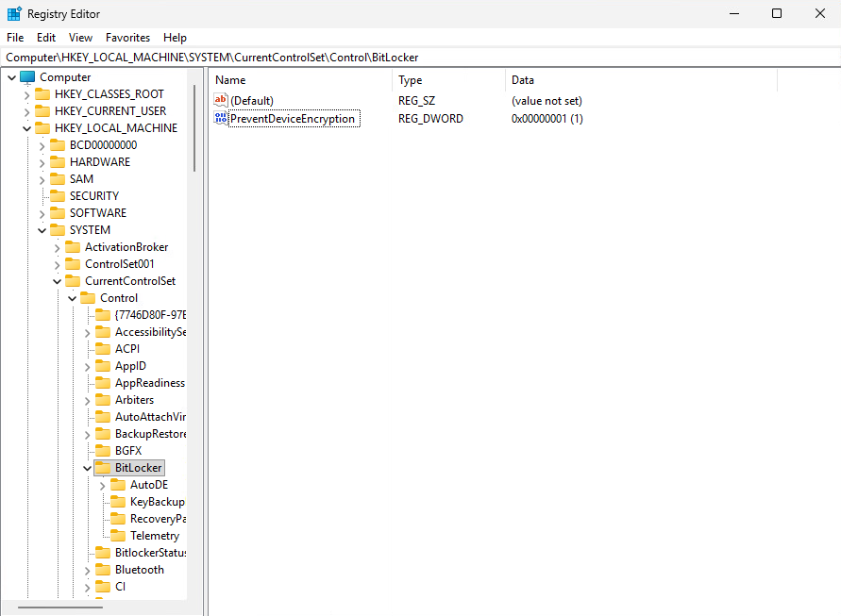The width and height of the screenshot is (841, 616).
Task: Click the Computer icon in tree root
Action: pyautogui.click(x=27, y=77)
